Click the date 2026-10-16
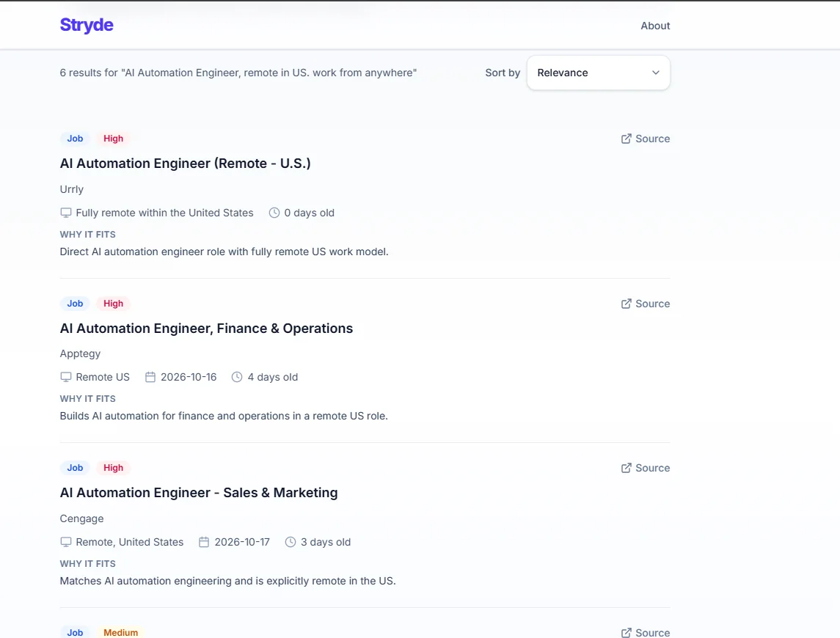The width and height of the screenshot is (840, 638). coord(189,377)
